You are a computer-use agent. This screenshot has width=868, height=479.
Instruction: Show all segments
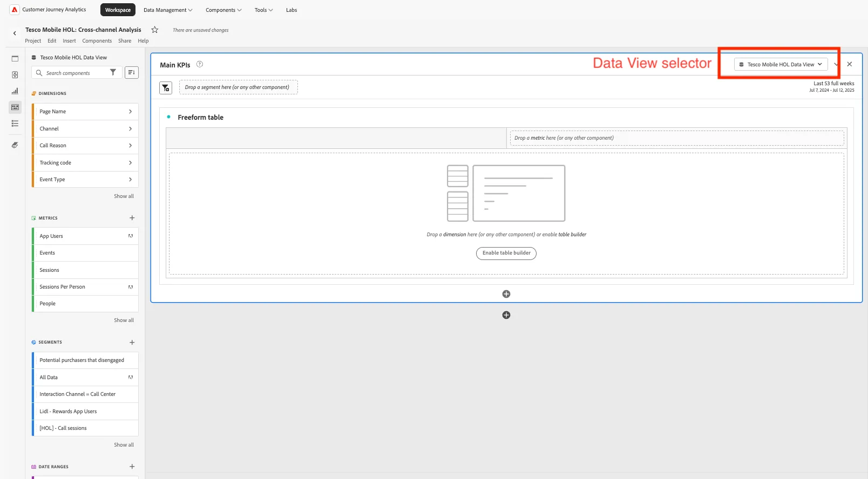click(x=124, y=445)
